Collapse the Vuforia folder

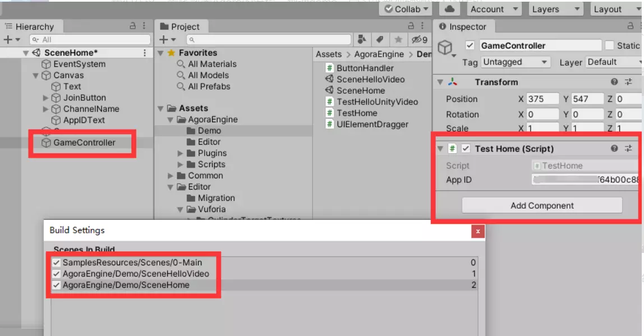(x=180, y=209)
